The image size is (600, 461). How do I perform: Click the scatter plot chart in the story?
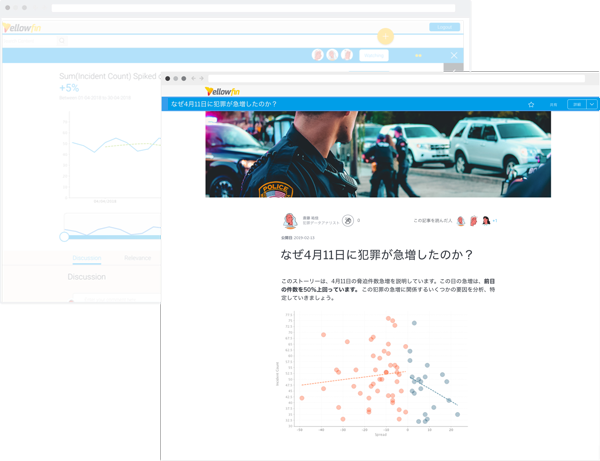pos(373,375)
